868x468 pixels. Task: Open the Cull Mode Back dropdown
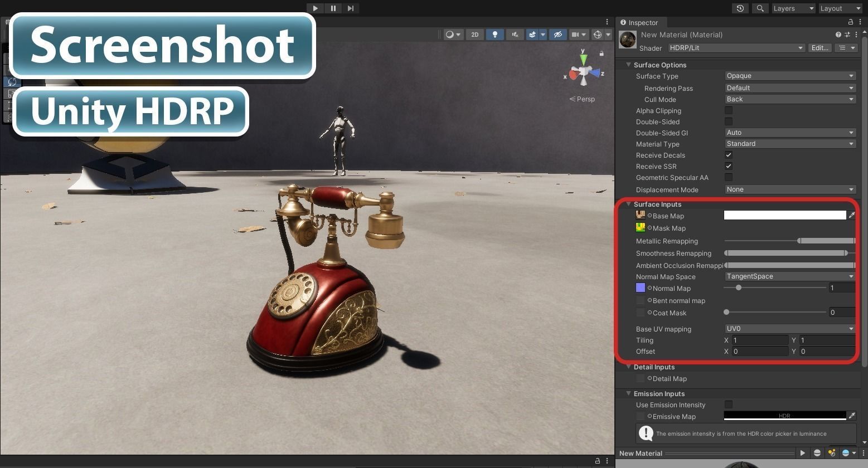[x=790, y=99]
